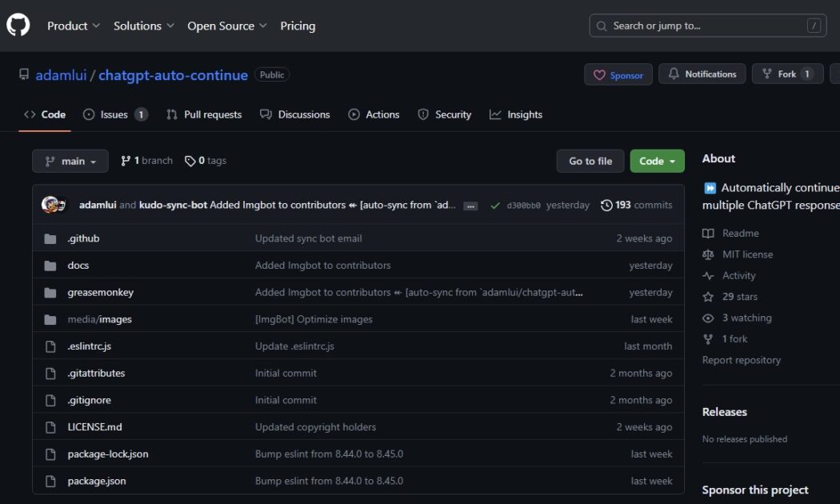Click the repository icon beside adamlui
The width and height of the screenshot is (840, 504).
24,74
